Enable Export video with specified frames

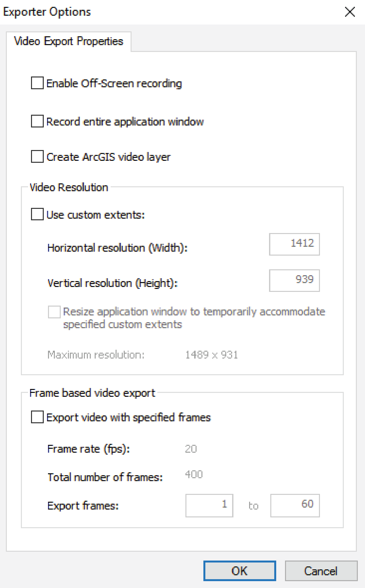pos(37,417)
